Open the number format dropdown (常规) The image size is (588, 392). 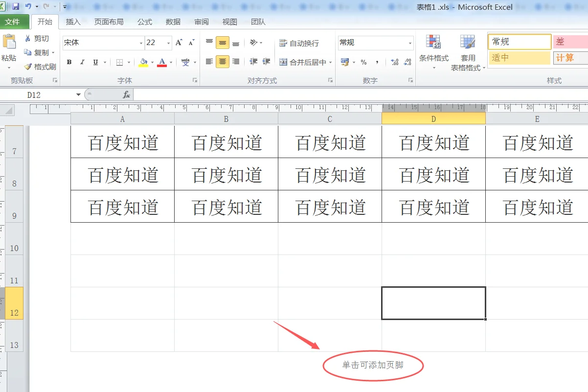tap(410, 43)
